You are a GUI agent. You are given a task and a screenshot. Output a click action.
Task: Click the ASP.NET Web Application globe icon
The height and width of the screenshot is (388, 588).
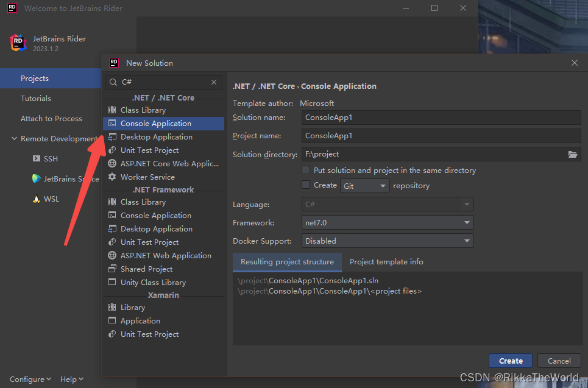point(112,255)
